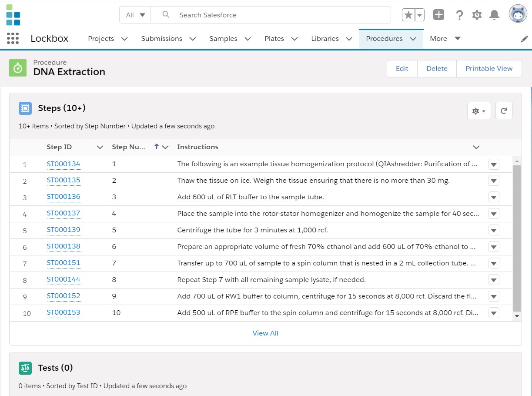Viewport: 532px width, 396px height.
Task: Open Global Actions with the plus icon
Action: point(438,15)
